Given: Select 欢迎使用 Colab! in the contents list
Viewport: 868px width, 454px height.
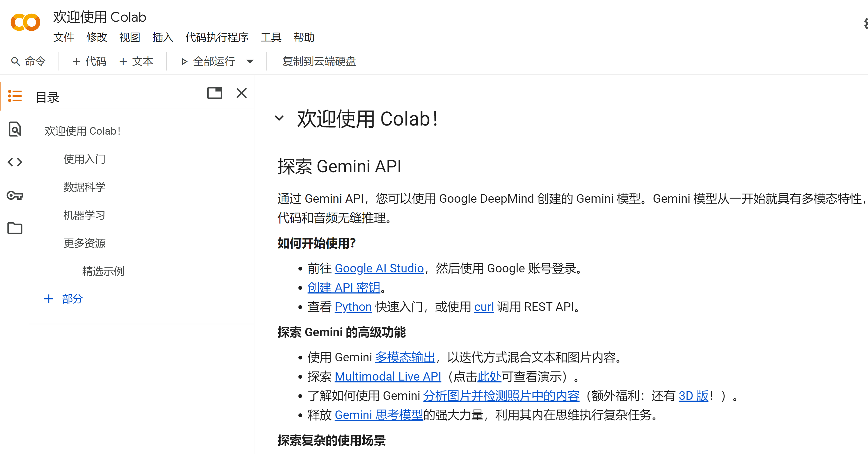Looking at the screenshot, I should point(83,131).
